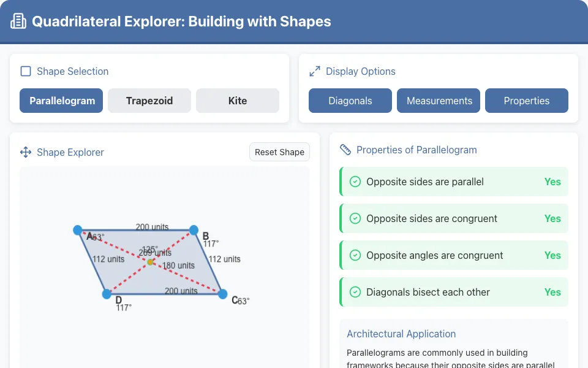
Task: Click vertex B handle of the parallelogram
Action: 194,230
